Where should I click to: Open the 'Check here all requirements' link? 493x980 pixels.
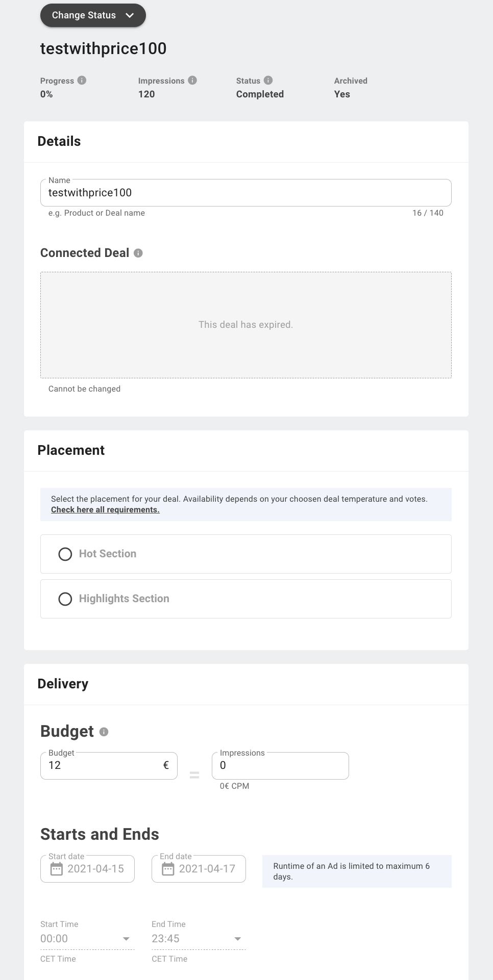click(x=105, y=510)
